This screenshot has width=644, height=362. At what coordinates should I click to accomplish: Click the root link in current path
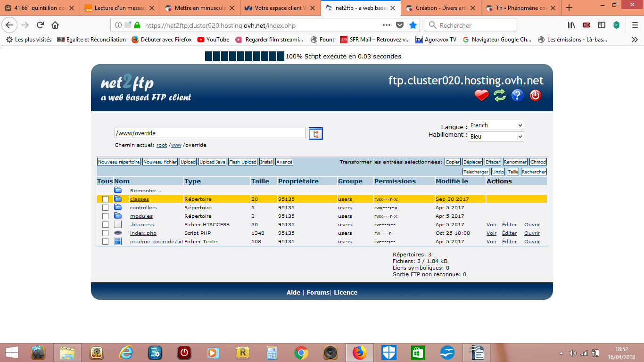pyautogui.click(x=162, y=145)
